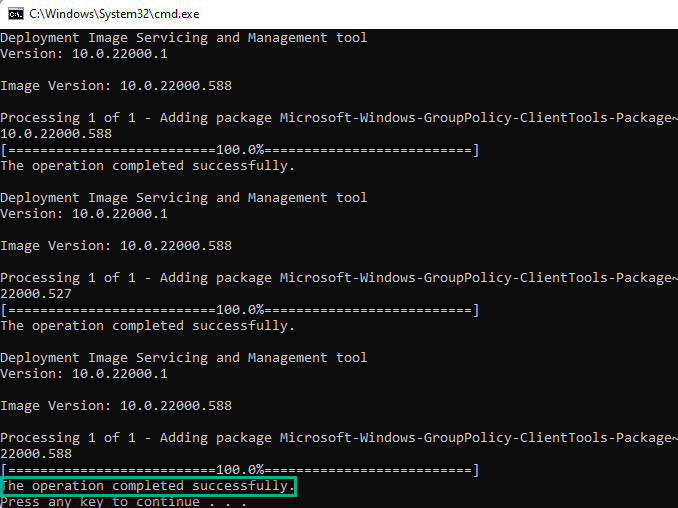Select the wrapped 22000.588 package version line
Screen dimensions: 678x508
pos(36,454)
